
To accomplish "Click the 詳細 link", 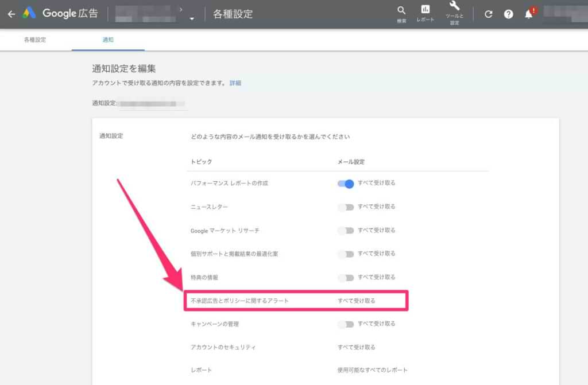I will click(x=235, y=83).
